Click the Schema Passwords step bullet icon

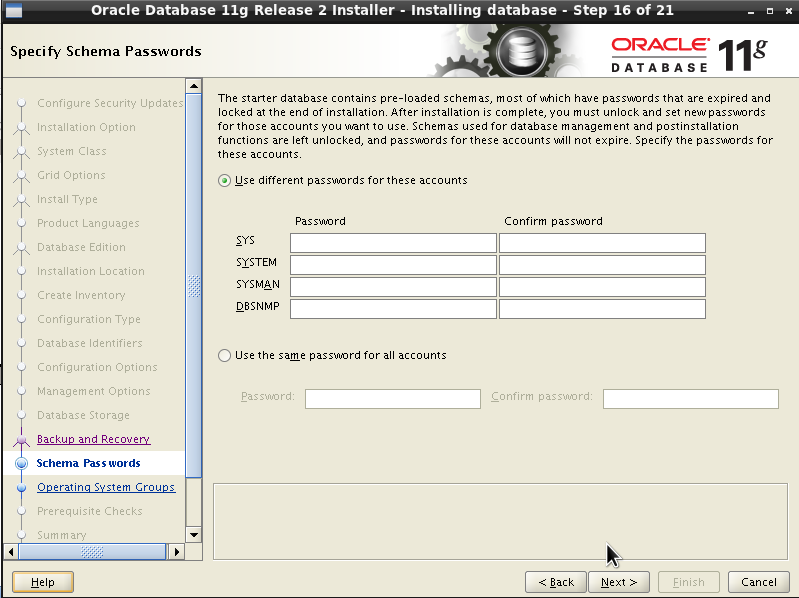pyautogui.click(x=21, y=463)
